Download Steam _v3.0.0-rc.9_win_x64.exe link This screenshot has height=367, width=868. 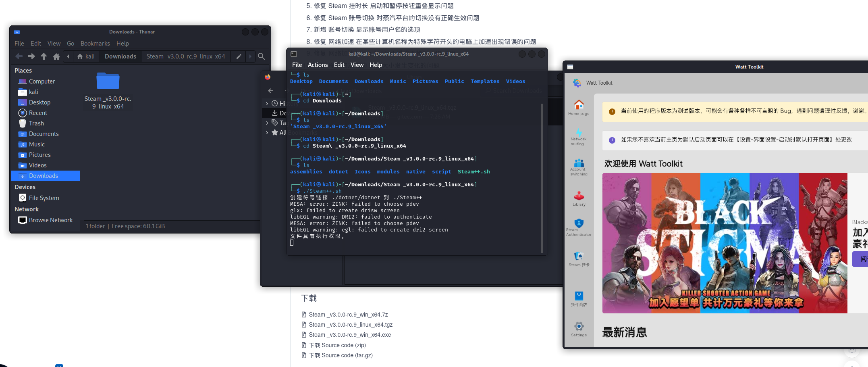click(x=350, y=335)
